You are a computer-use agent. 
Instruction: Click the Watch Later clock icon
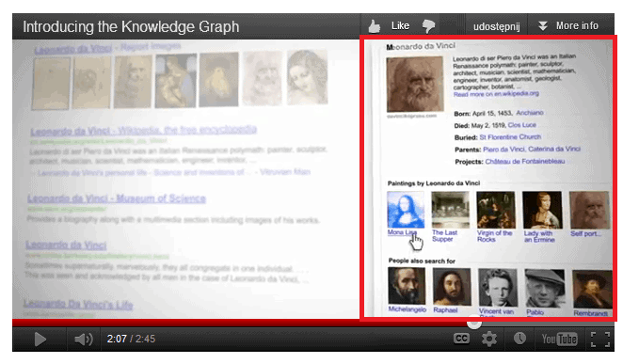click(519, 339)
